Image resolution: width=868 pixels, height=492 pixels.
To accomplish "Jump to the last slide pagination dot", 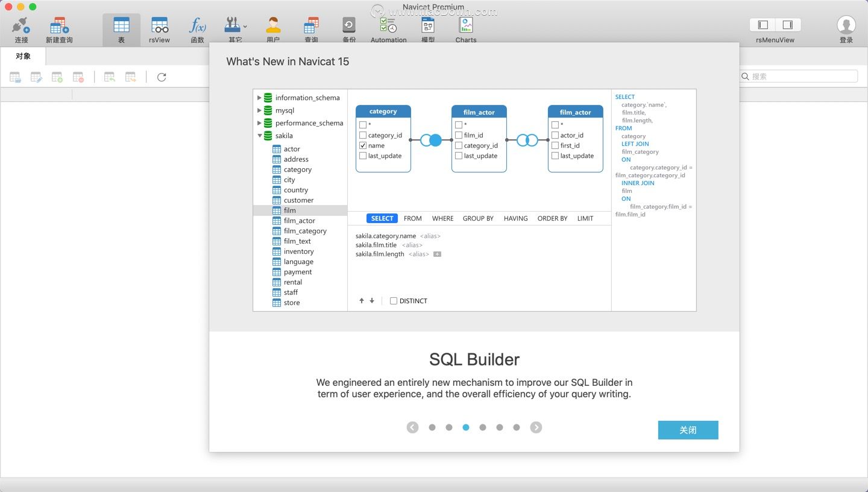I will (x=517, y=427).
